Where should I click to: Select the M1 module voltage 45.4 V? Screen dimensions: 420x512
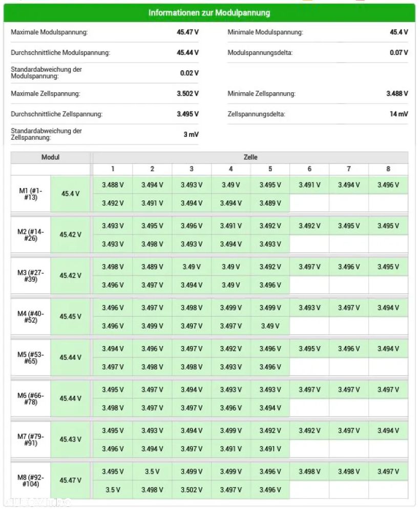click(x=71, y=194)
